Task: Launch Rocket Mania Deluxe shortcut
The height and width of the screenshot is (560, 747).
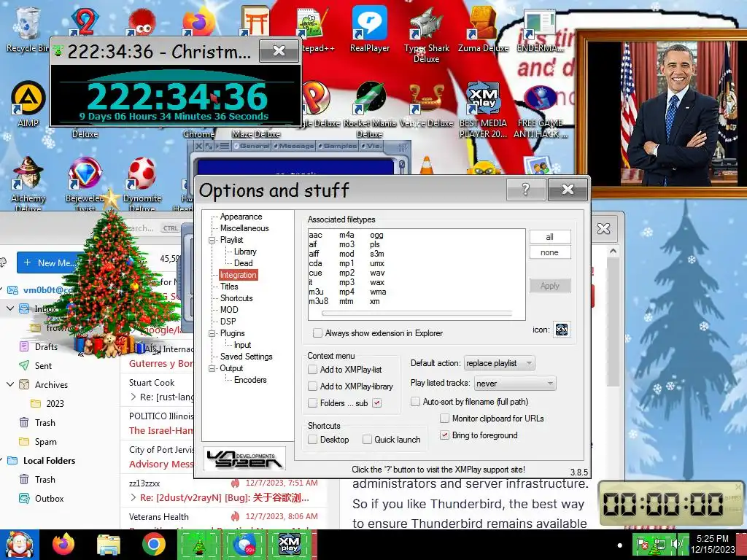Action: click(370, 111)
